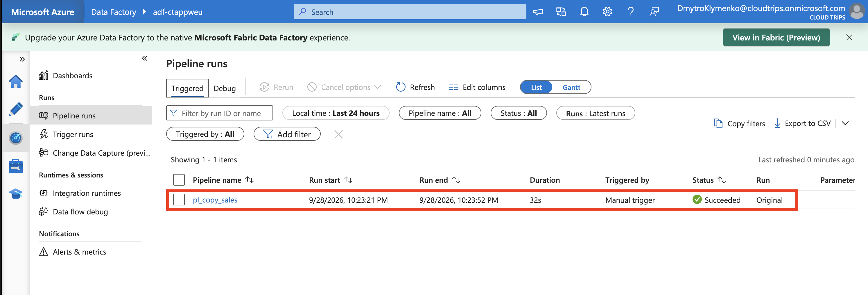Open Change Data Capture (preview)

tap(95, 153)
